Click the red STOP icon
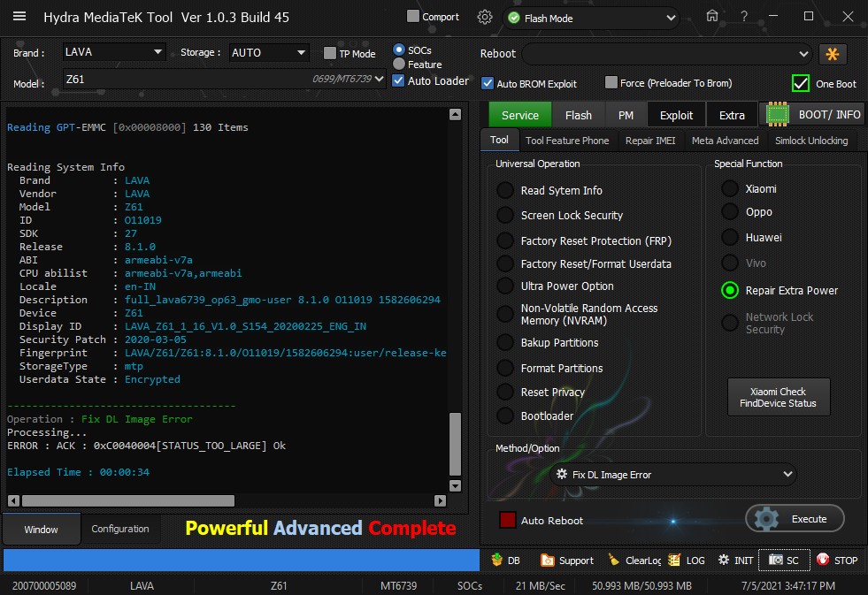Screen dimensions: 868x595 click(823, 559)
